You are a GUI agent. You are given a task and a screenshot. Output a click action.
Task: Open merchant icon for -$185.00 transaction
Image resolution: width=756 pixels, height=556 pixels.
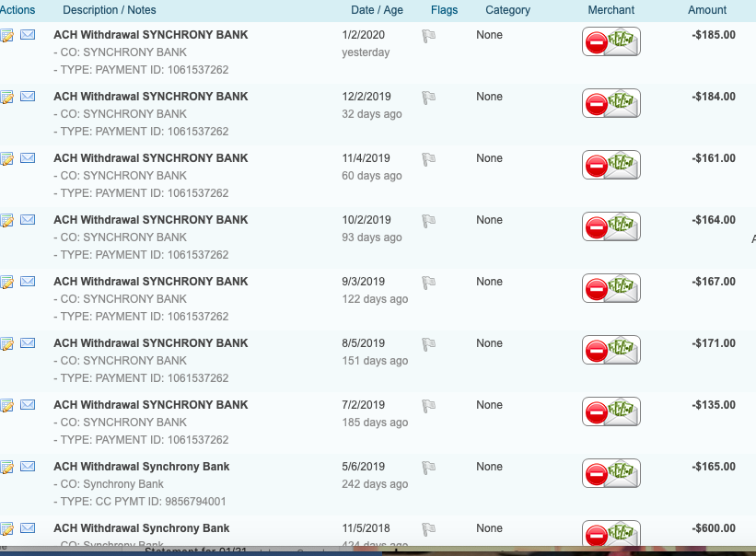[x=611, y=41]
